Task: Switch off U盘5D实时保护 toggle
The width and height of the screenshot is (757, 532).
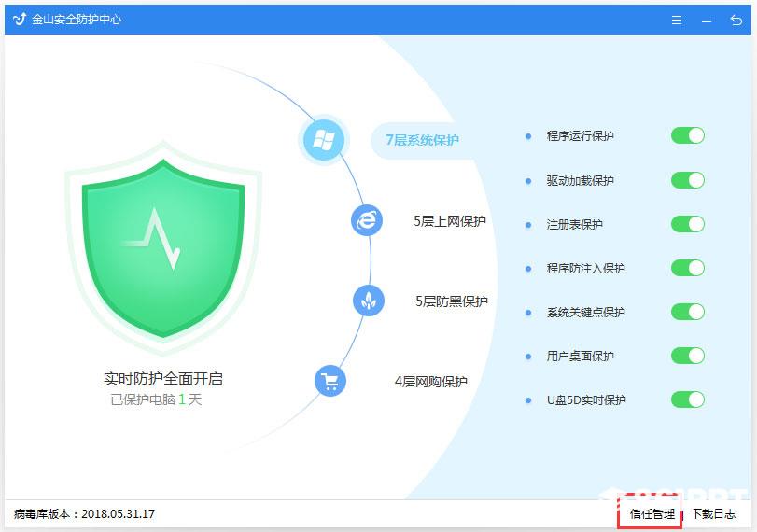Action: coord(688,399)
